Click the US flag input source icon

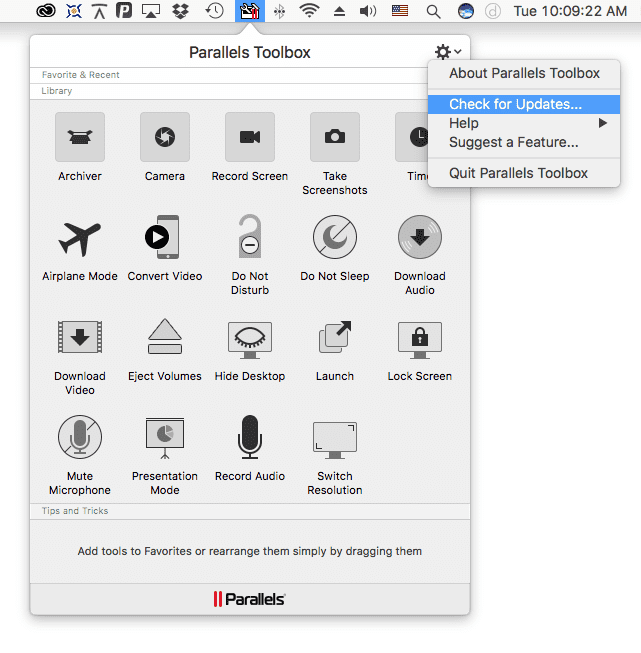point(400,10)
